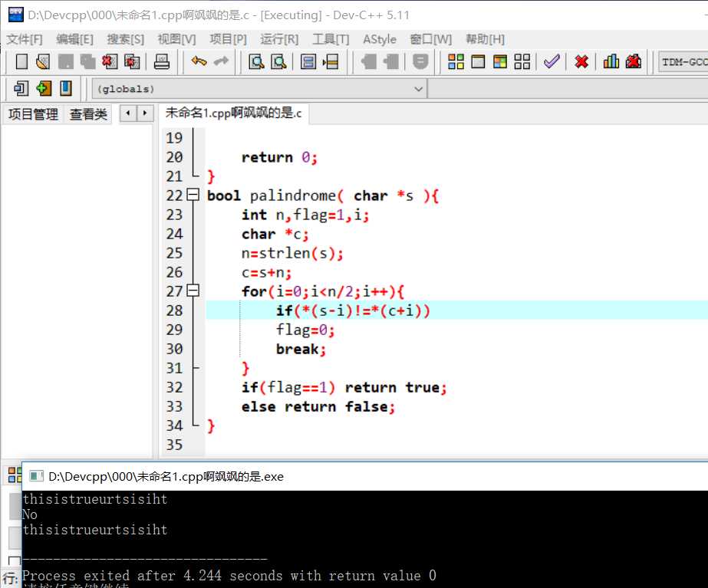Collapse the for loop fold at line 27
The image size is (708, 588).
[193, 291]
